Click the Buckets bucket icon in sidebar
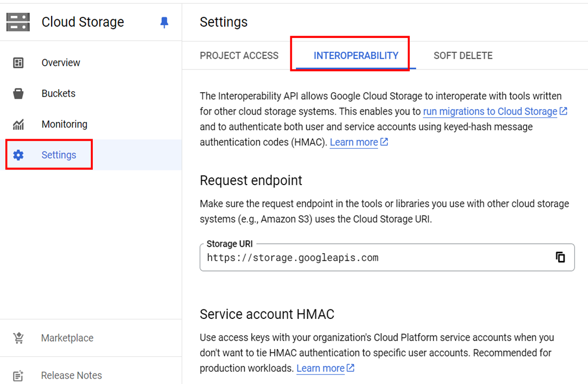588x384 pixels. [18, 94]
